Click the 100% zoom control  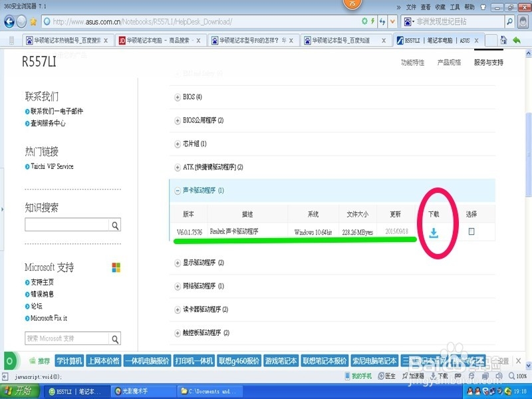(518, 376)
